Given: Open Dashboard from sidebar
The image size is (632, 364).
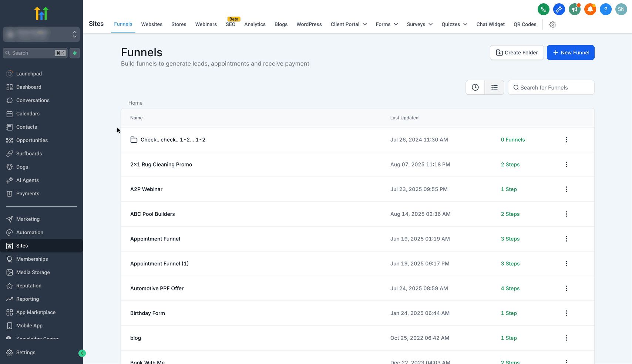Looking at the screenshot, I should (x=41, y=87).
